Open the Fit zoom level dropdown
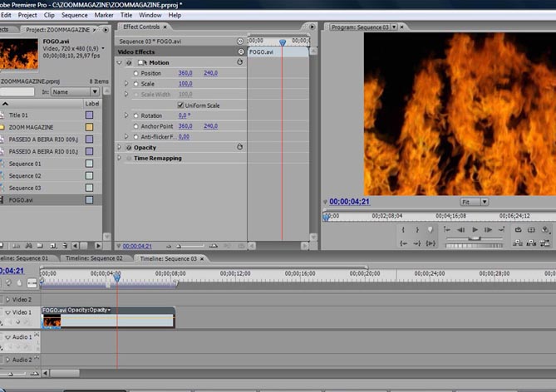Screen dimensions: 556x392 tap(474, 202)
